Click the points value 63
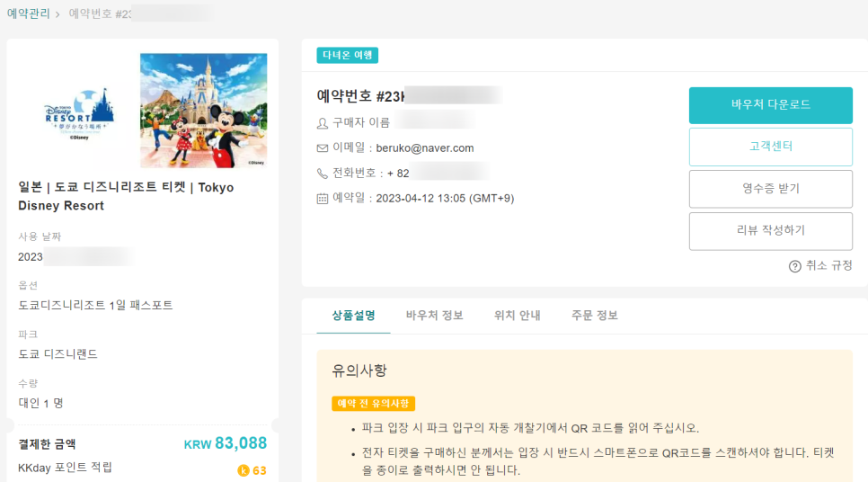 tap(260, 471)
